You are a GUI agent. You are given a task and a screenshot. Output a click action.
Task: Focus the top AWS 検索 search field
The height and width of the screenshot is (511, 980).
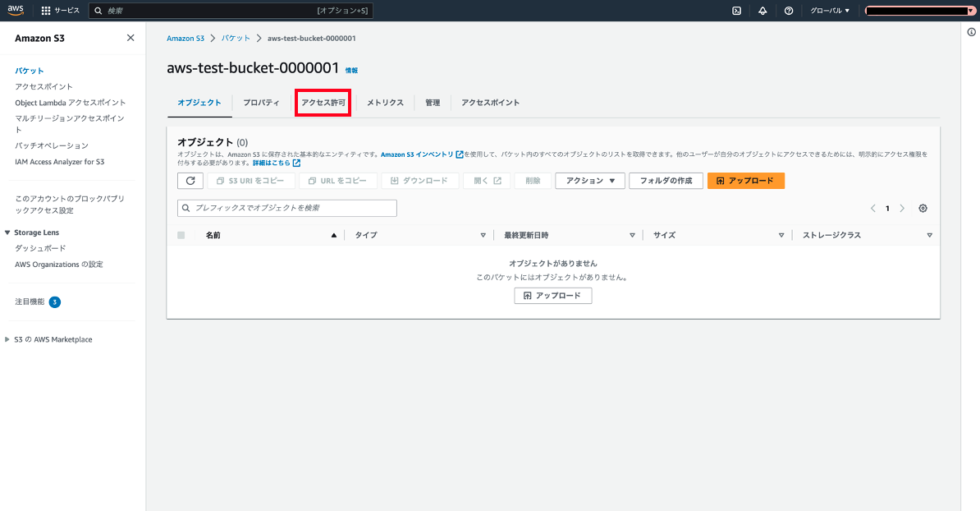[x=231, y=11]
